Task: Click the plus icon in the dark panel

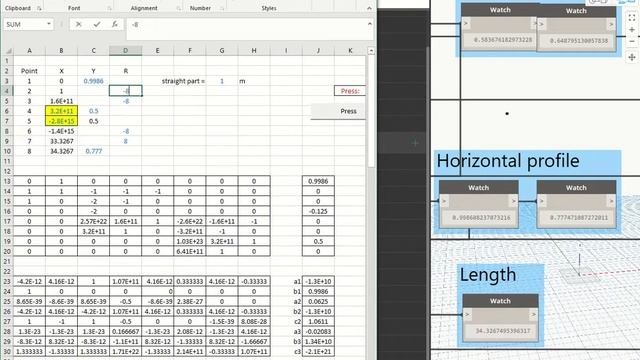Action: tap(415, 143)
